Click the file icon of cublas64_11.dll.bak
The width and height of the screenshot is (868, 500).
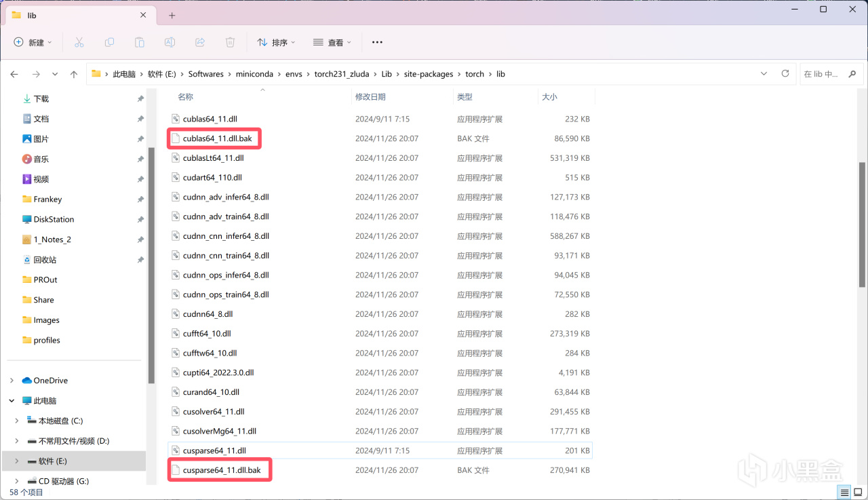click(x=176, y=138)
